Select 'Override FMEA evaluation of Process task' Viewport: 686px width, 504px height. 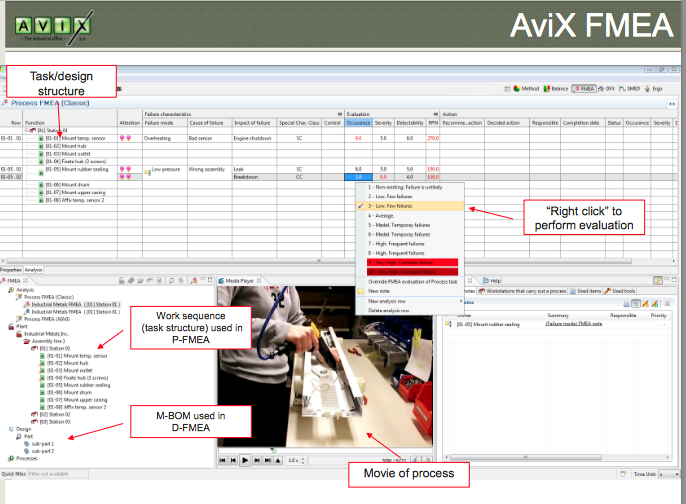coord(412,282)
